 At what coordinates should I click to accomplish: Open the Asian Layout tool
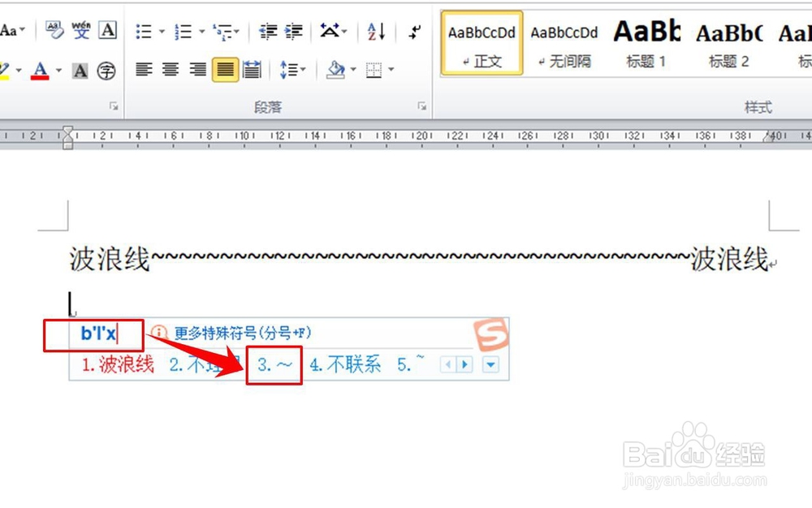tap(330, 31)
